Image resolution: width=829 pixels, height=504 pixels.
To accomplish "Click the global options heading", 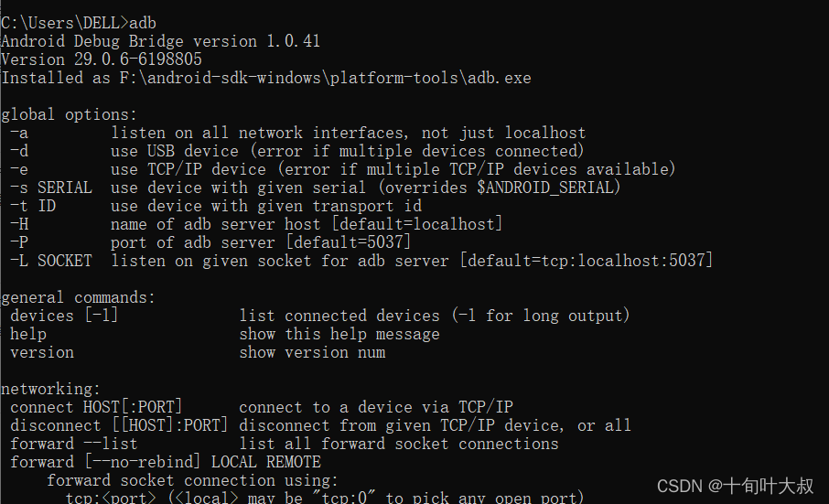I will tap(70, 114).
